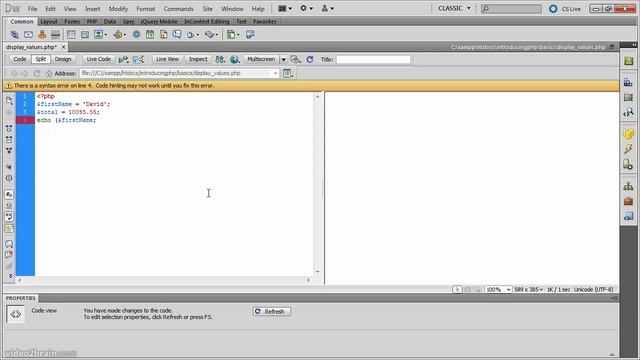
Task: Open the Commands menu
Action: click(x=178, y=9)
